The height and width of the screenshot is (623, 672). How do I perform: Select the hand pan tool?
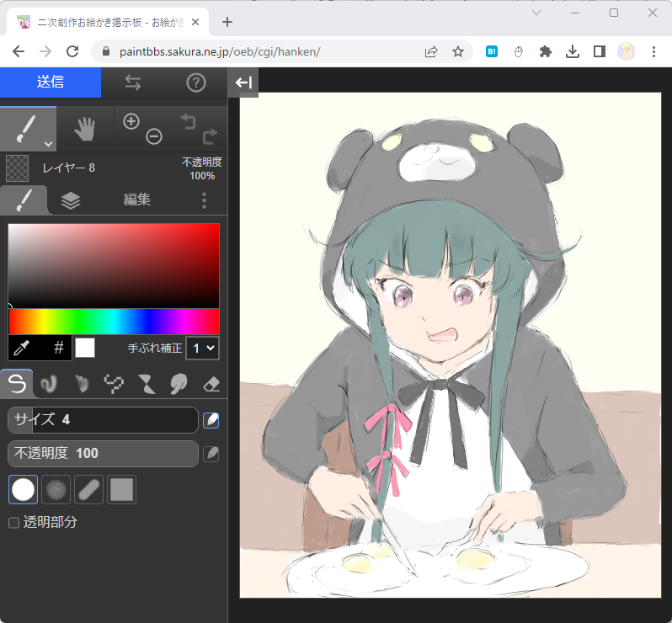pyautogui.click(x=84, y=129)
